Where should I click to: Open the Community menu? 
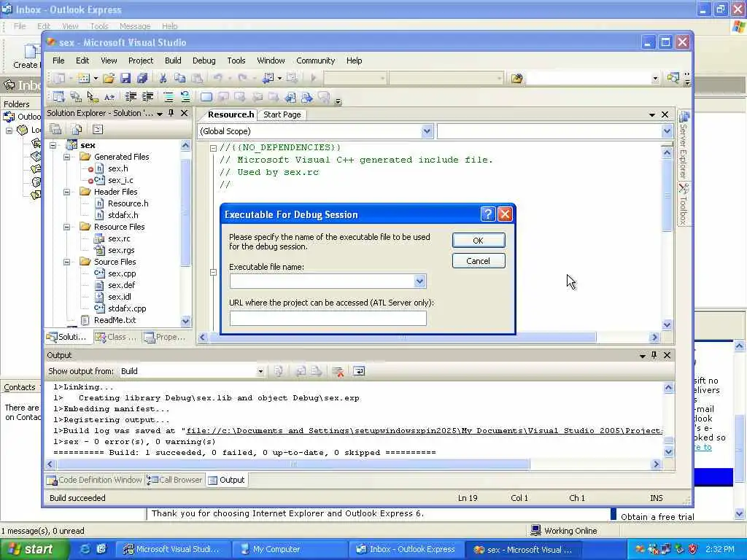click(315, 61)
